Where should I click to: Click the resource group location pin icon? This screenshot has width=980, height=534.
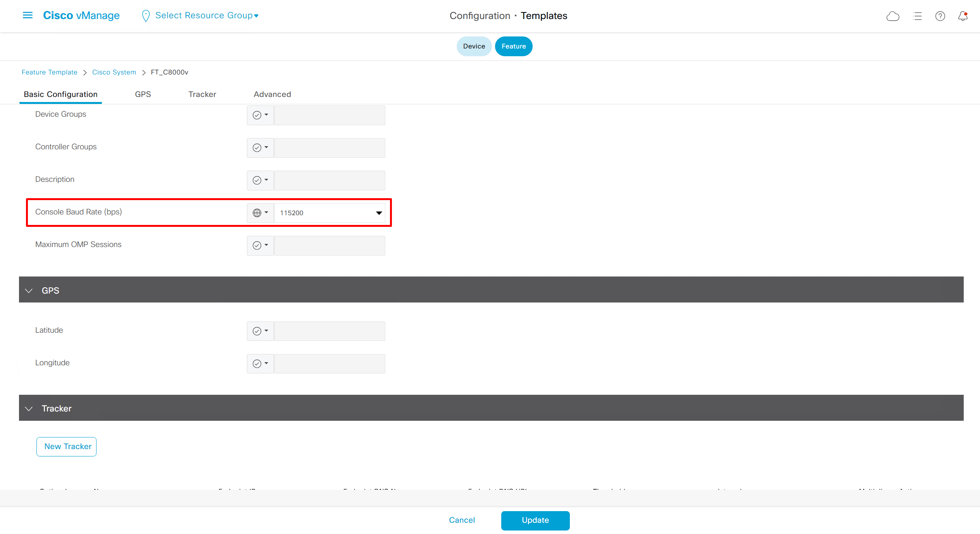[146, 16]
